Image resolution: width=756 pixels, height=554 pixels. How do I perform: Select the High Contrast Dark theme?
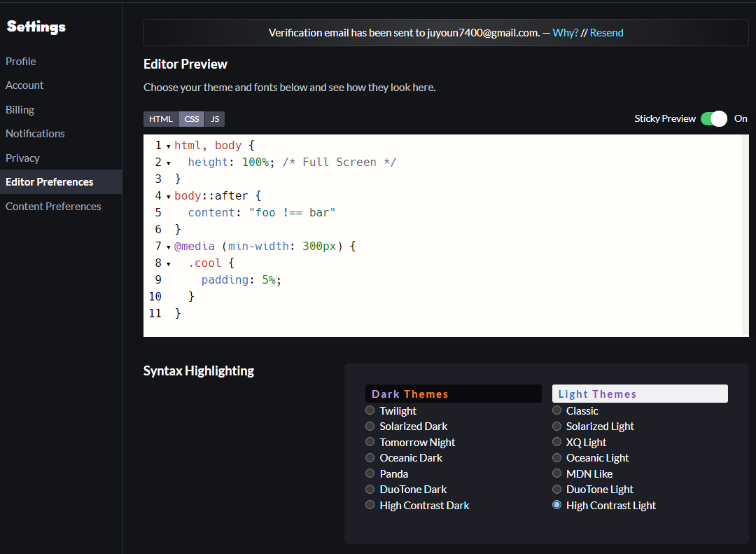370,505
